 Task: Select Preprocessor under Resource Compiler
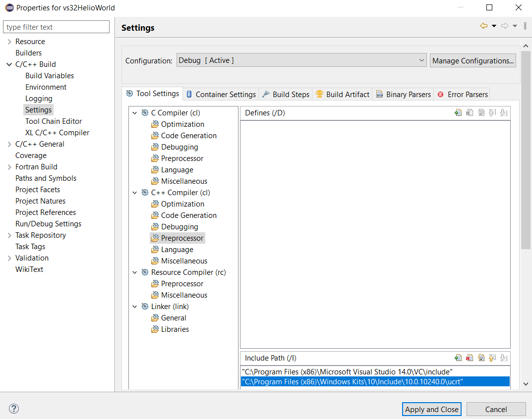pyautogui.click(x=182, y=283)
